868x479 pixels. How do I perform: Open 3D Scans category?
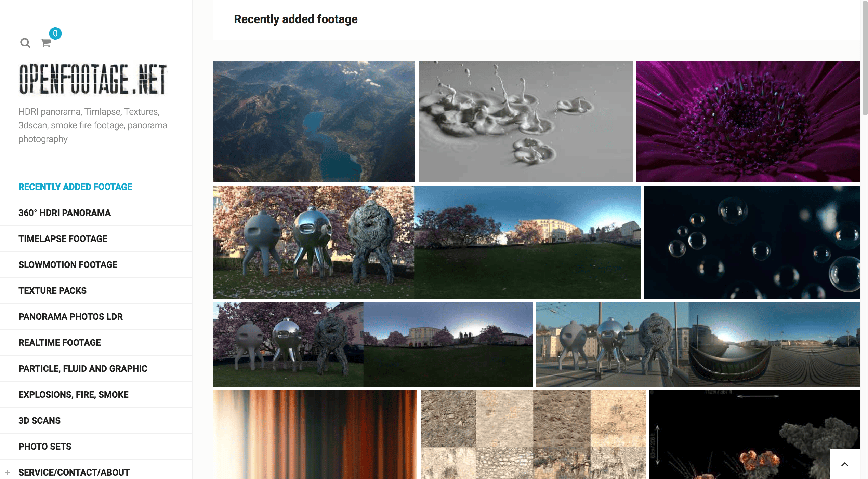(39, 421)
